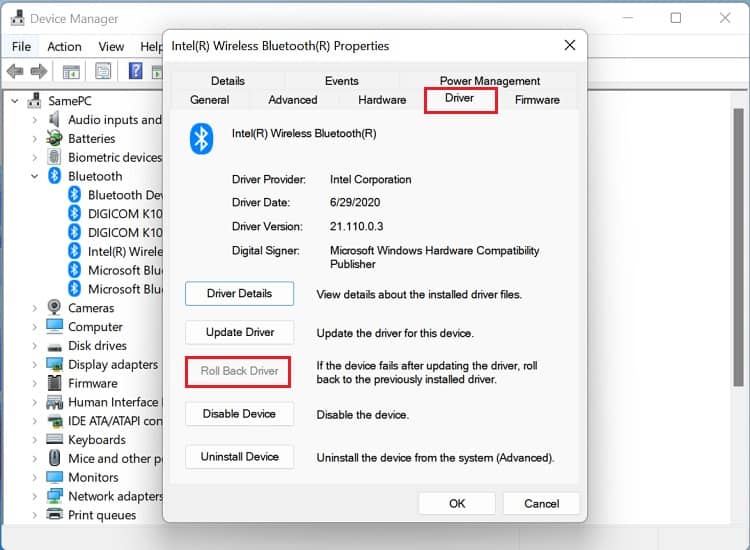Viewport: 750px width, 550px height.
Task: Open the Events tab
Action: [x=342, y=81]
